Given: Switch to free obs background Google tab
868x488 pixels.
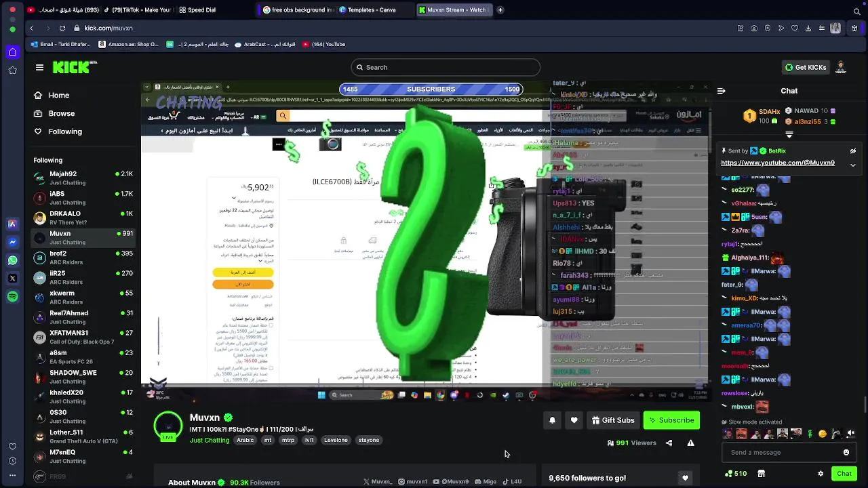Looking at the screenshot, I should click(x=298, y=10).
